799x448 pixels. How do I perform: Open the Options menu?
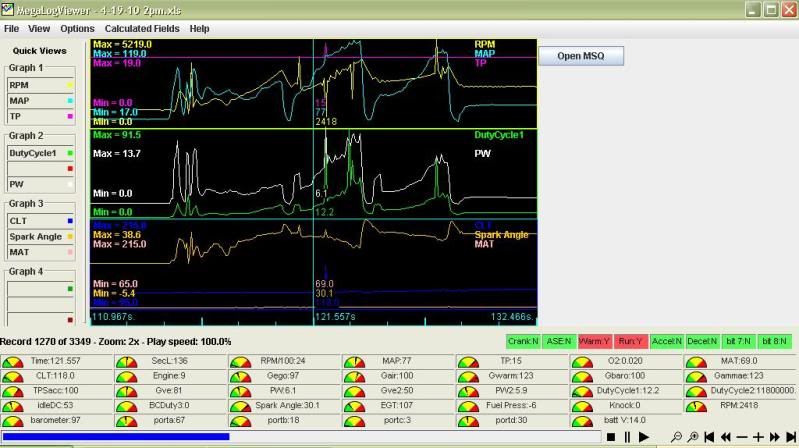coord(77,29)
